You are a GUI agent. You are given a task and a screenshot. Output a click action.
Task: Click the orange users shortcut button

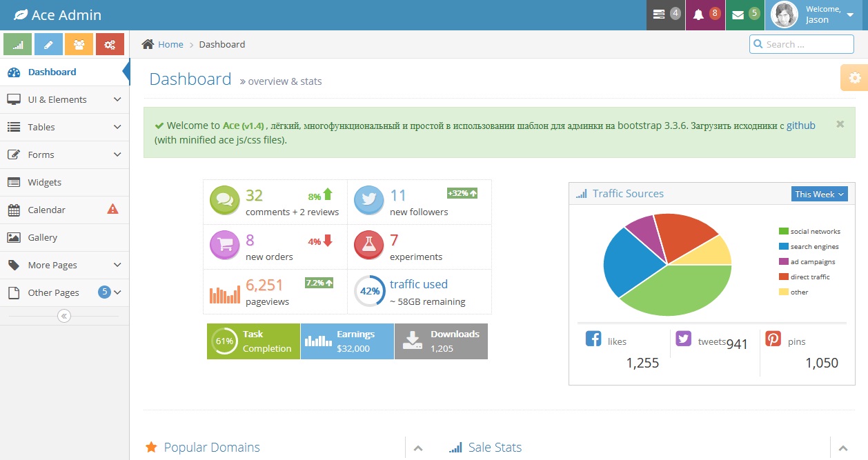click(79, 44)
